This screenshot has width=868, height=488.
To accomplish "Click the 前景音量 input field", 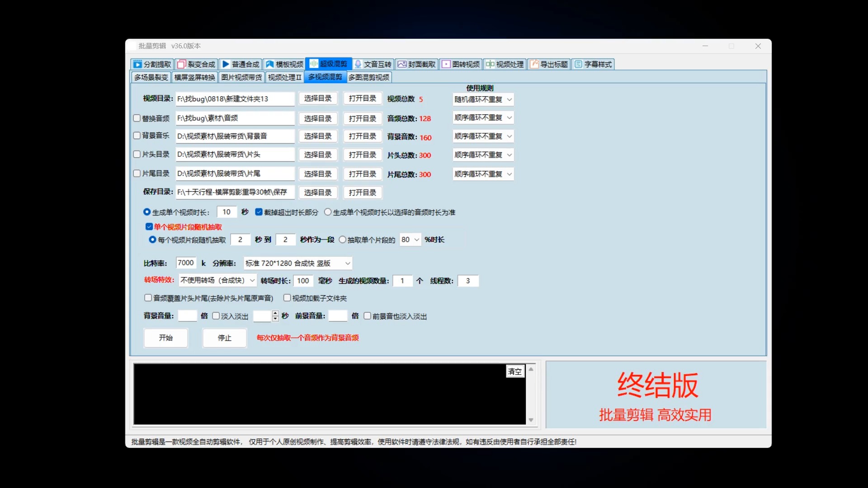I will 338,316.
